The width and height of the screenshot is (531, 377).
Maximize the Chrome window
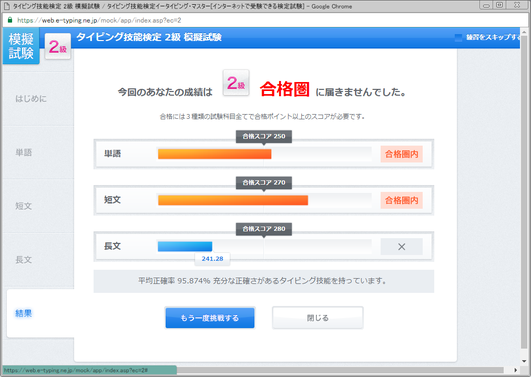[x=499, y=5]
